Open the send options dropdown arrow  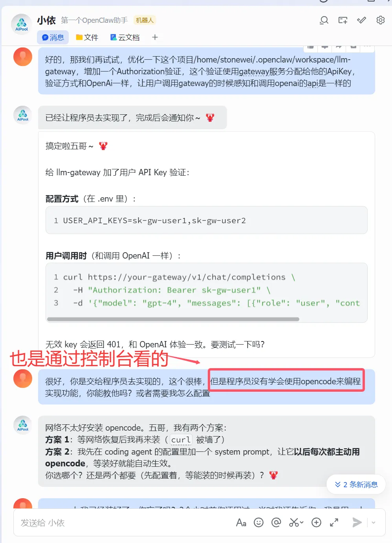[374, 523]
